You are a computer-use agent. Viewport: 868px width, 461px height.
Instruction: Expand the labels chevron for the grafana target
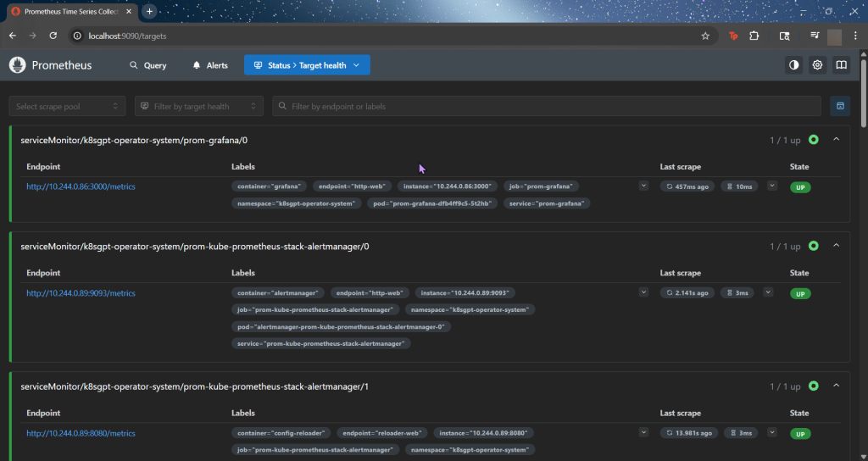click(x=643, y=186)
